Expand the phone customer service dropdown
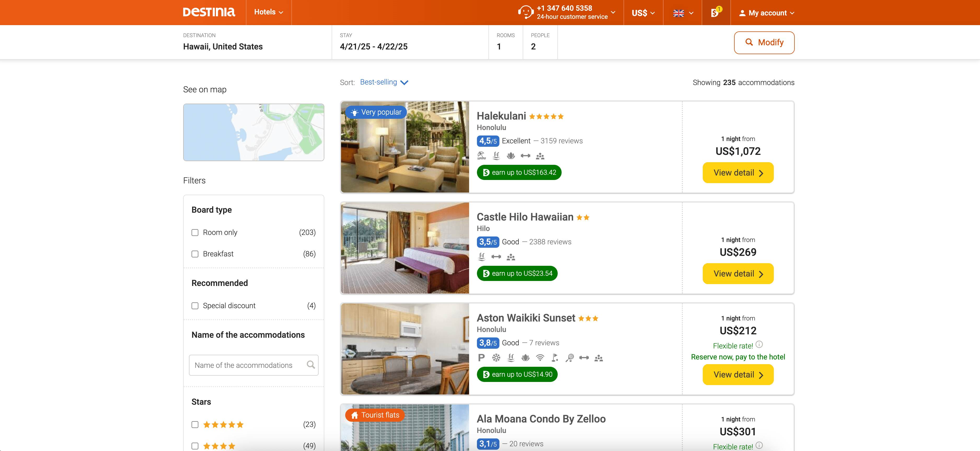Screen dimensions: 980x451 [613, 12]
